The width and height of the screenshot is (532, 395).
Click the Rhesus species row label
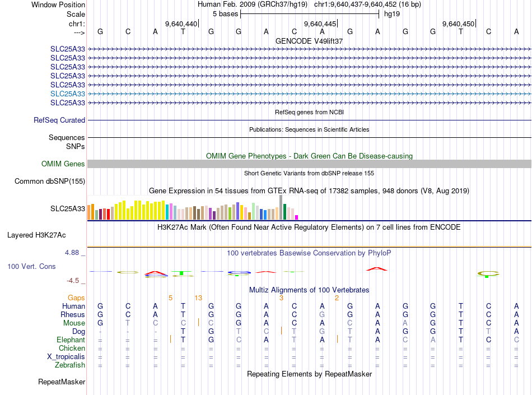pyautogui.click(x=73, y=314)
